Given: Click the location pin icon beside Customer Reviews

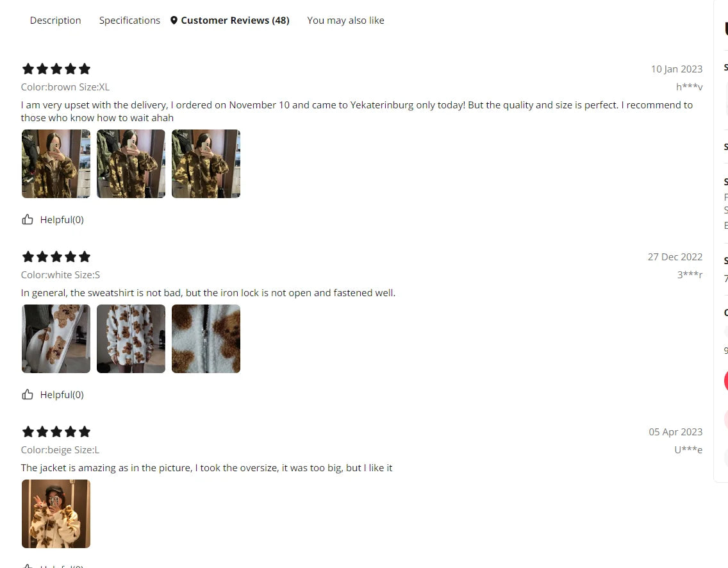Looking at the screenshot, I should (174, 21).
